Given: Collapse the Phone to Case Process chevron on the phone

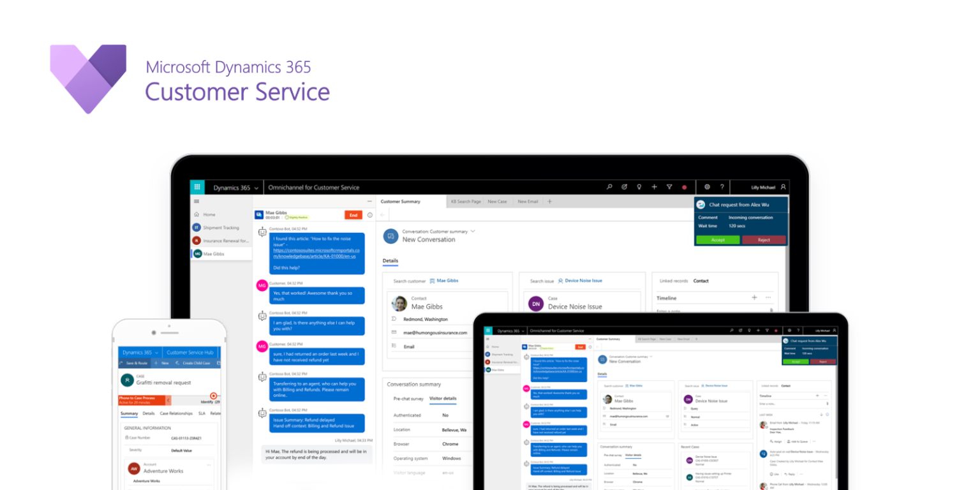Looking at the screenshot, I should coord(168,401).
